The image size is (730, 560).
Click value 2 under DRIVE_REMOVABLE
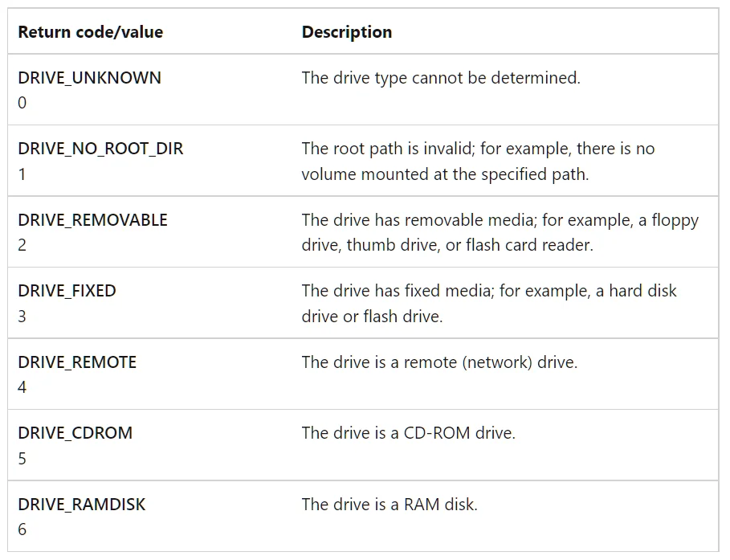pyautogui.click(x=22, y=245)
